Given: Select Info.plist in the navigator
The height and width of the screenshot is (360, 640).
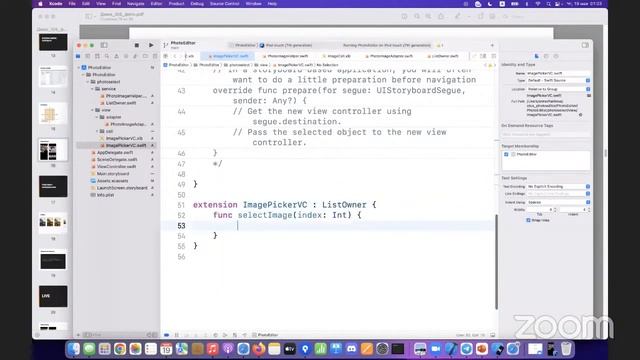Looking at the screenshot, I should (x=105, y=195).
